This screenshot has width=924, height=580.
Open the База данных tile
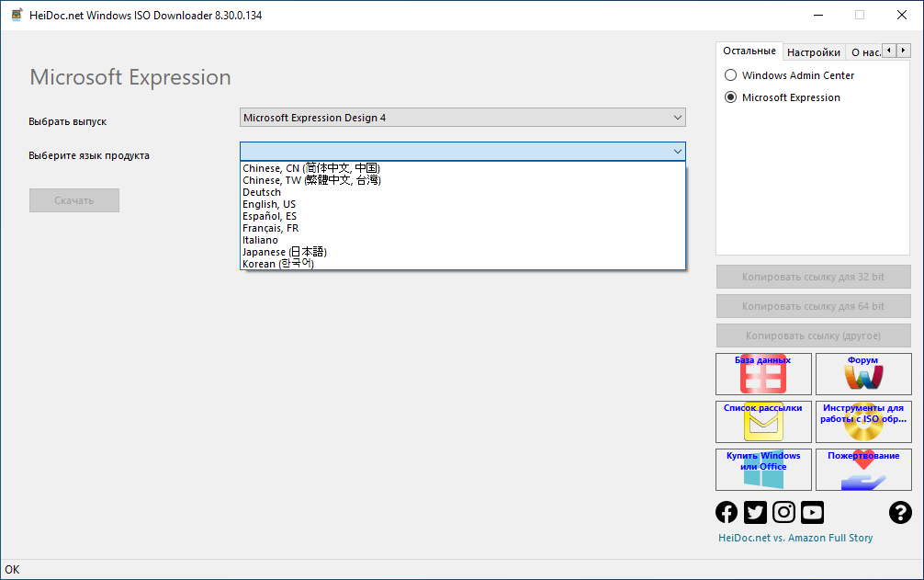point(763,374)
